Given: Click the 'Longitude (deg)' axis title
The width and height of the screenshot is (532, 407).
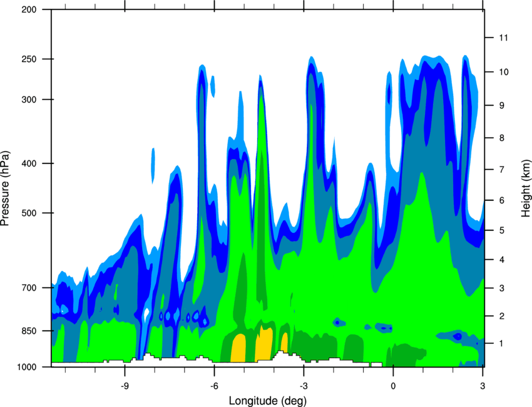Looking at the screenshot, I should [268, 401].
